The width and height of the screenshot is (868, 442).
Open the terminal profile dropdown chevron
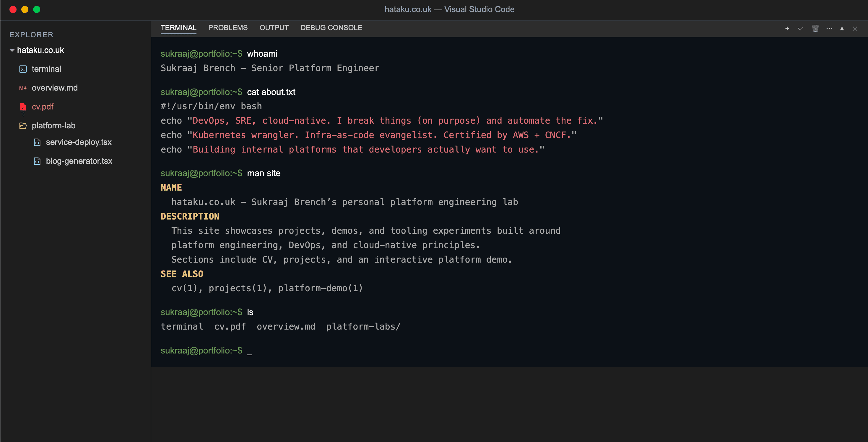click(x=800, y=29)
